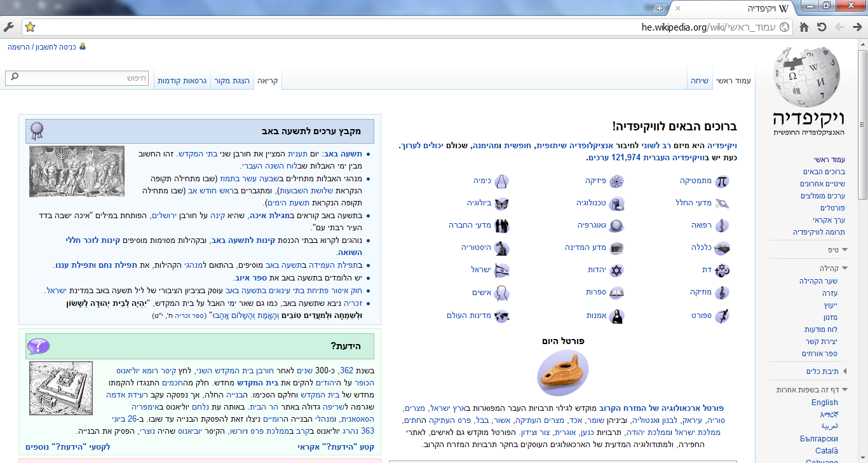Open the religion portal symbols icon
868x463 pixels.
pos(721,270)
